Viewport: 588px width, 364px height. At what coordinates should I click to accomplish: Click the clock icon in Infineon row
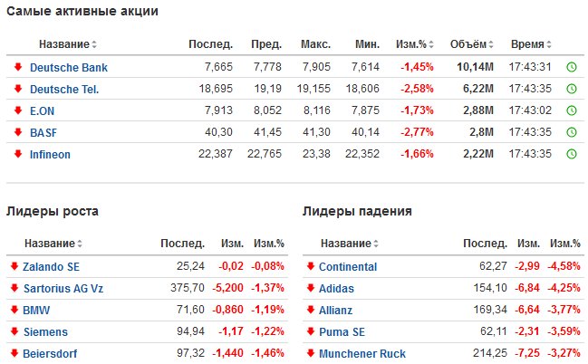coord(571,154)
